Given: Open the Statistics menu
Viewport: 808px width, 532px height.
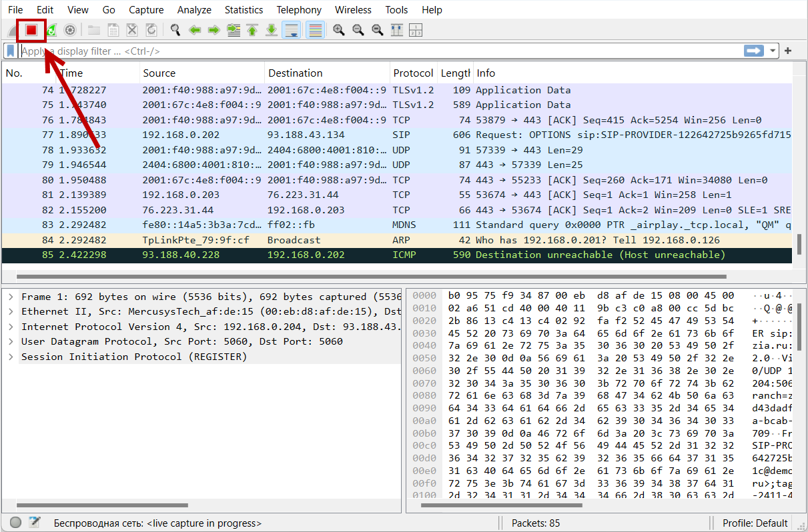Looking at the screenshot, I should click(x=244, y=10).
